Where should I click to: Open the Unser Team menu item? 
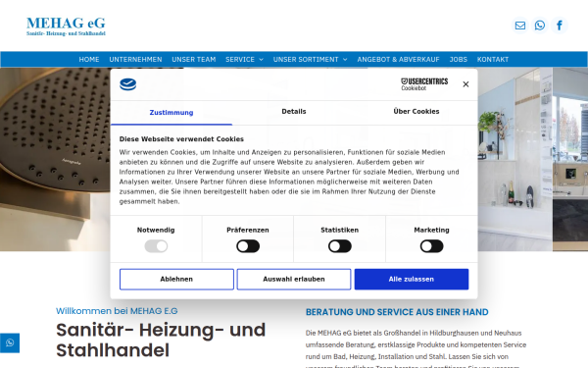coord(193,59)
